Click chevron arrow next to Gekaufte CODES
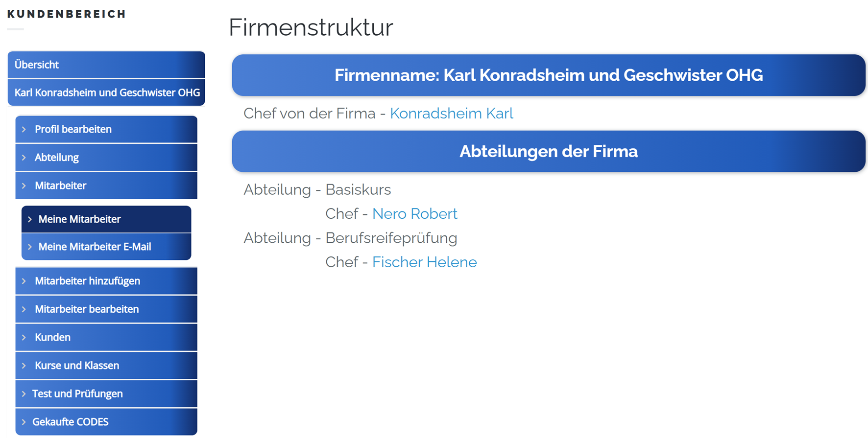Screen dimensions: 868x438 coord(24,422)
